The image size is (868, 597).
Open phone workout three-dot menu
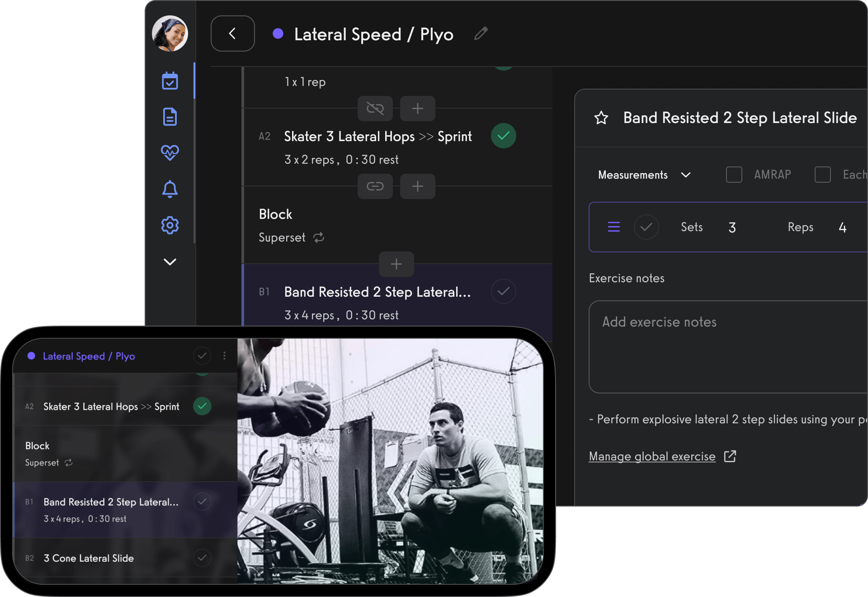224,356
